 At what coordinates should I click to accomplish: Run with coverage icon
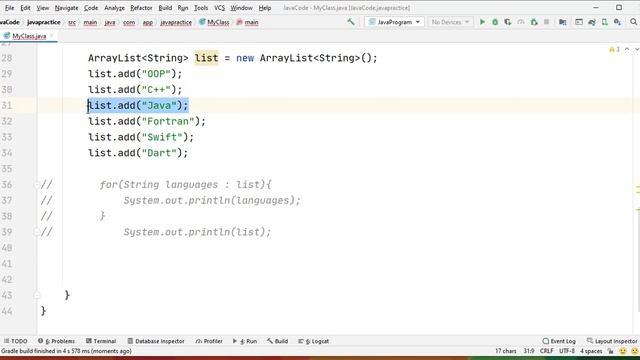(508, 22)
